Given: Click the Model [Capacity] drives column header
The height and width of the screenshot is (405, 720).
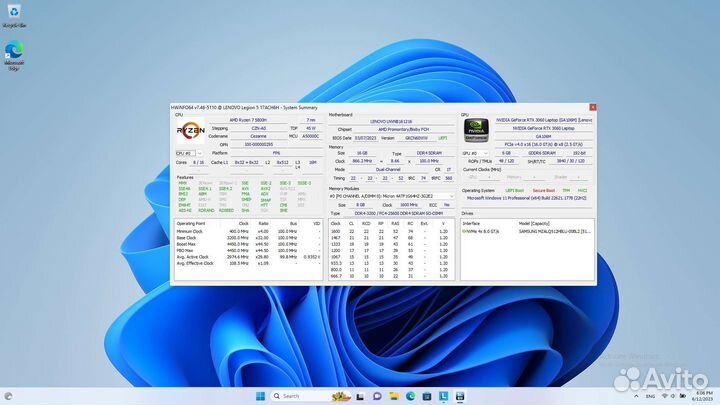Looking at the screenshot, I should pos(534,224).
